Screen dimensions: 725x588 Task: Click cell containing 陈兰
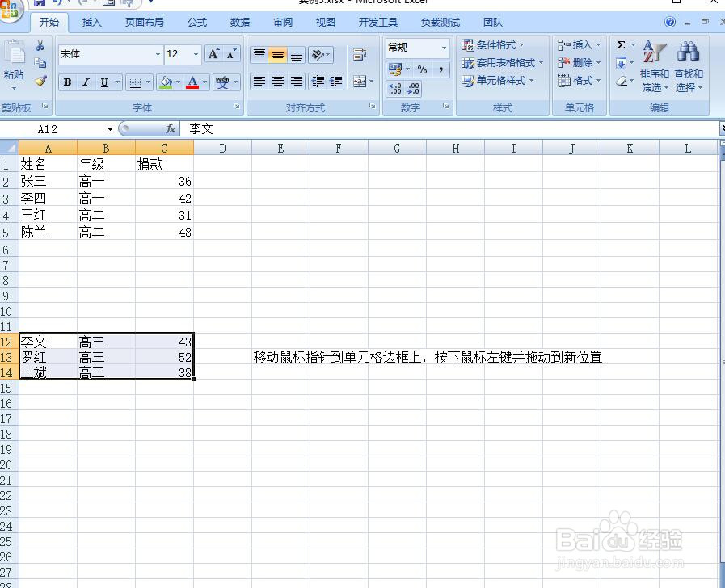tap(48, 233)
